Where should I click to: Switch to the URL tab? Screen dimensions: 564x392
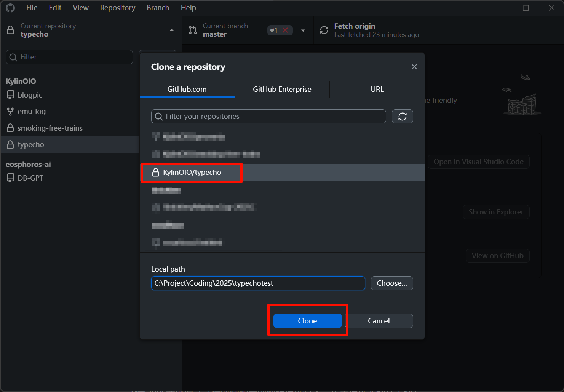coord(377,89)
